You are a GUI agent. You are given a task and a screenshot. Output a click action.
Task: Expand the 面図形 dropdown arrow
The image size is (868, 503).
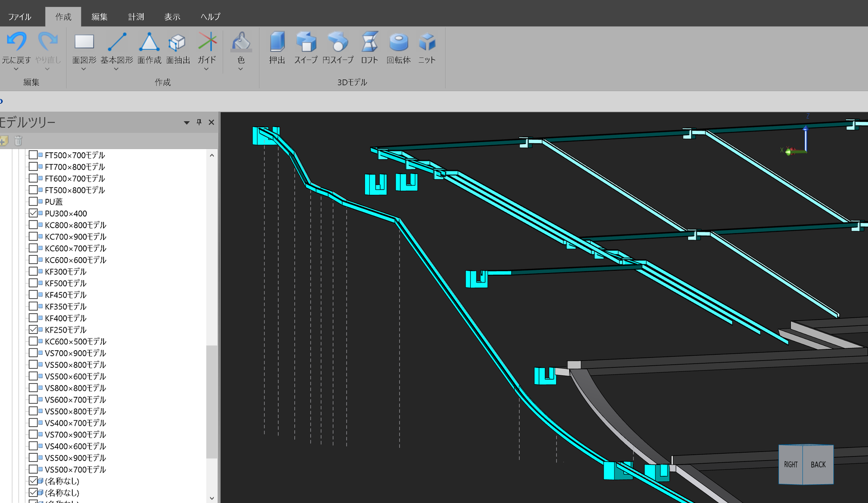84,69
